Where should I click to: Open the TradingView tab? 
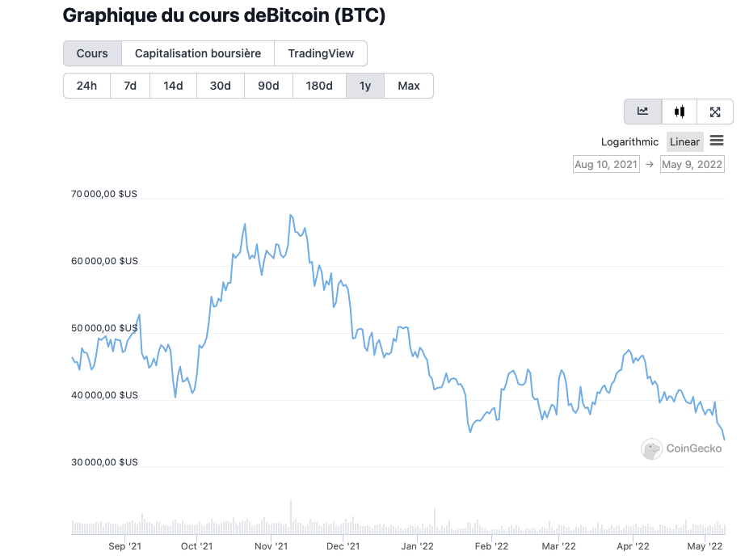(x=321, y=53)
